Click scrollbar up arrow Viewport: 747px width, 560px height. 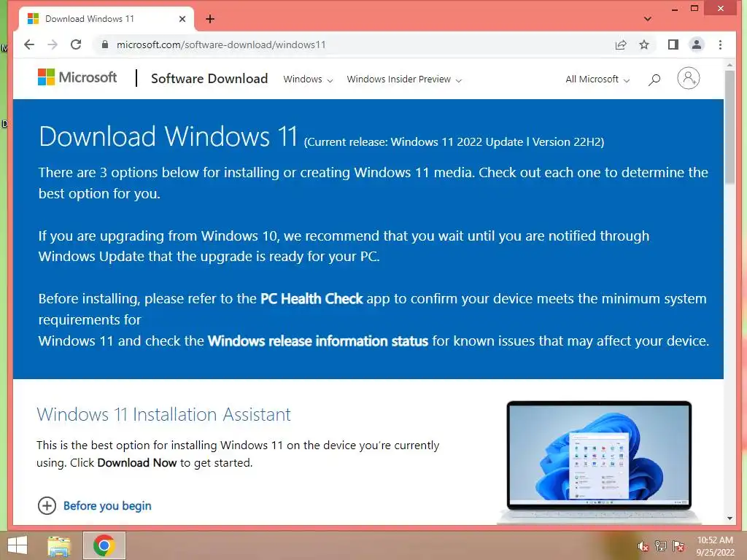(x=729, y=64)
